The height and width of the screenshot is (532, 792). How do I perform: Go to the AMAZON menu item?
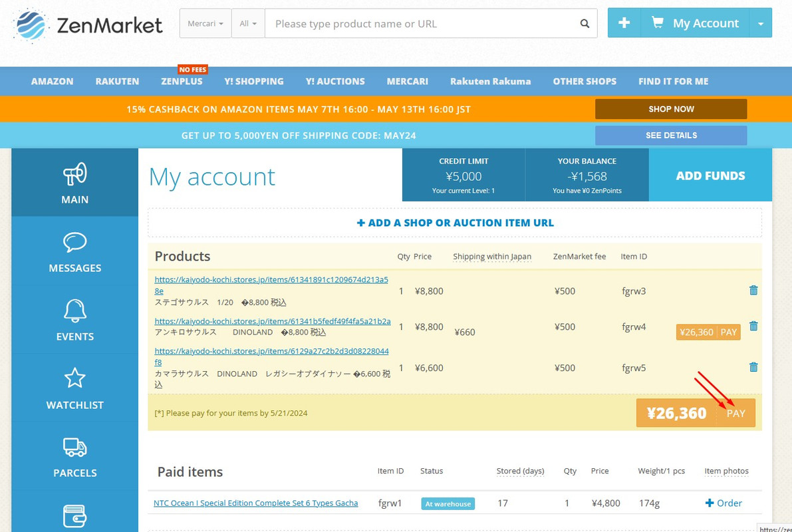pos(52,81)
